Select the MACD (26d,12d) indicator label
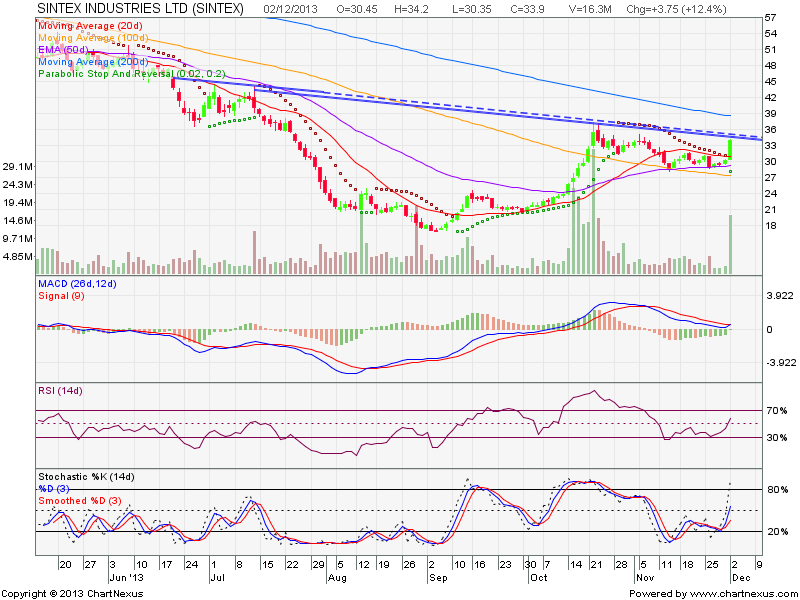Screen dimensions: 800x600 [x=77, y=284]
